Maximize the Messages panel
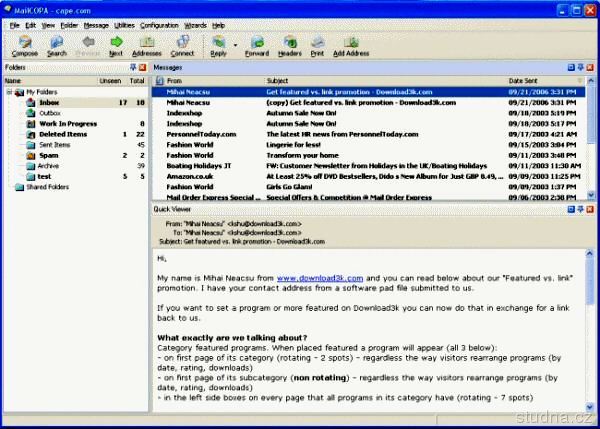Screen dimensions: 600x429 tap(571, 67)
